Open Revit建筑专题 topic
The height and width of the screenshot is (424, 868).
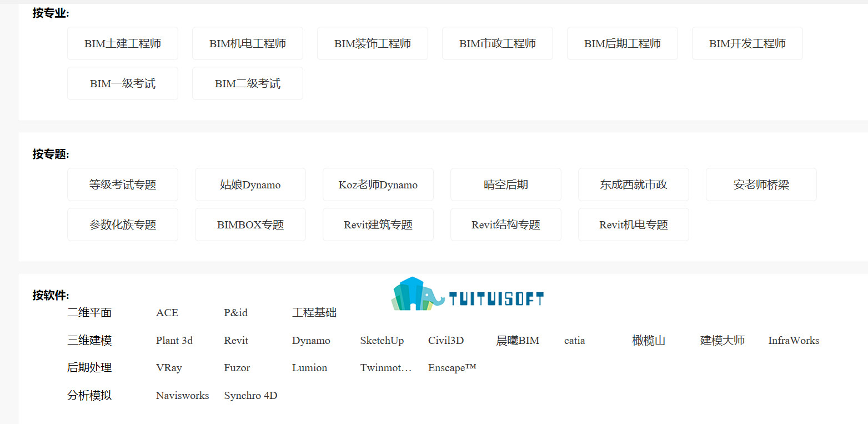(378, 225)
